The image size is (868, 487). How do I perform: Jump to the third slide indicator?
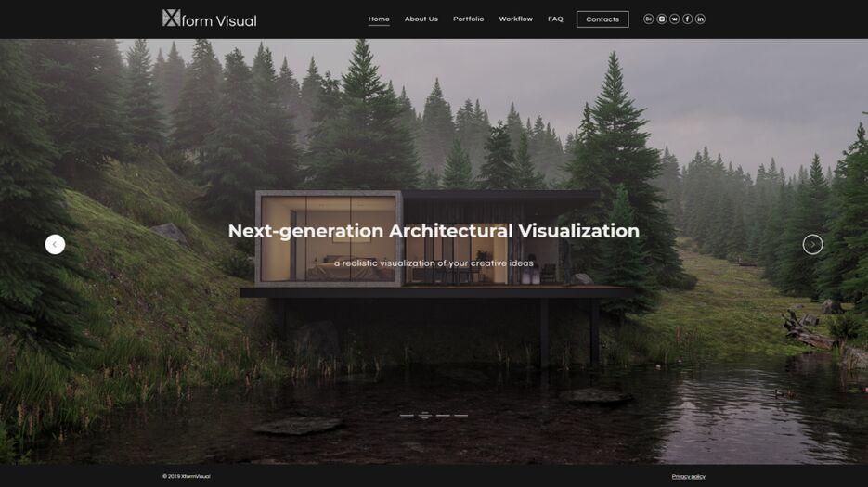pos(443,415)
